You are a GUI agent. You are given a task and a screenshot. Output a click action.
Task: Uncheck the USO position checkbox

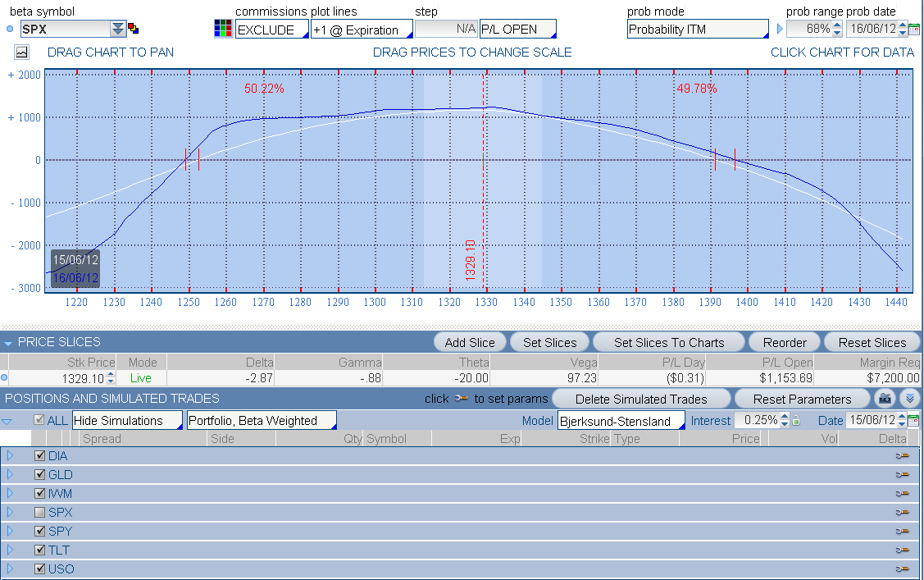click(x=40, y=569)
